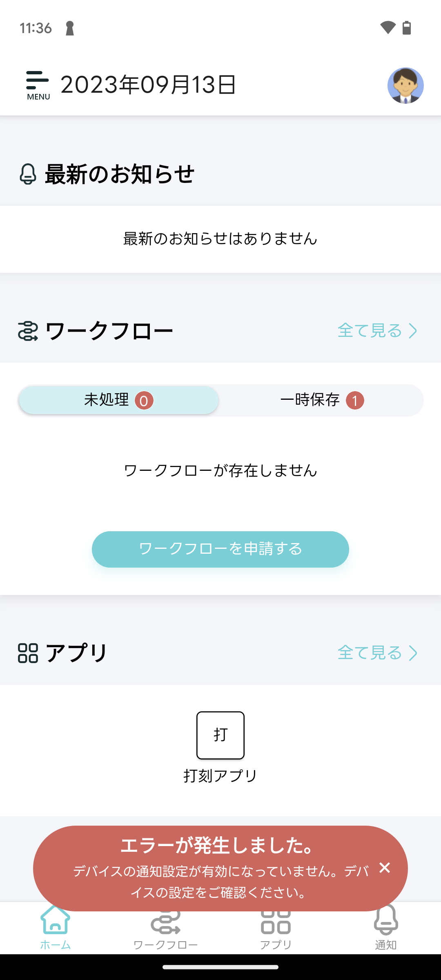Tap 全て見る link in アプリ section
Viewport: 441px width, 980px height.
[370, 653]
